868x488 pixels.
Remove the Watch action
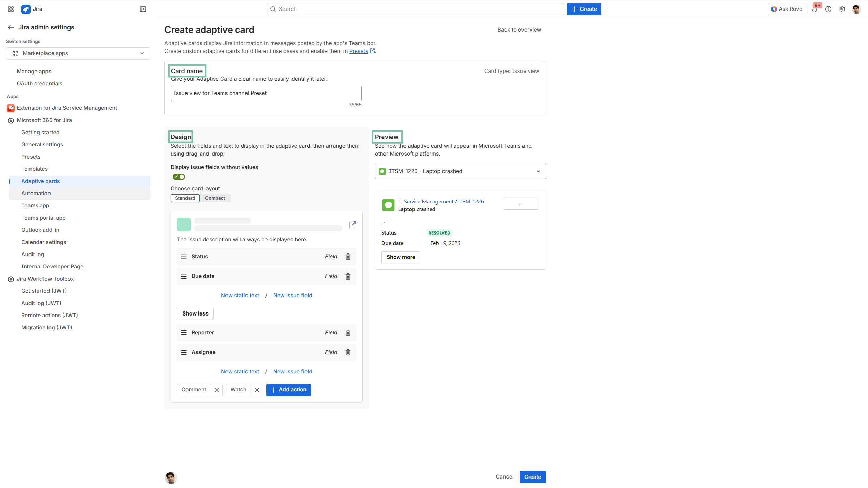click(x=257, y=390)
